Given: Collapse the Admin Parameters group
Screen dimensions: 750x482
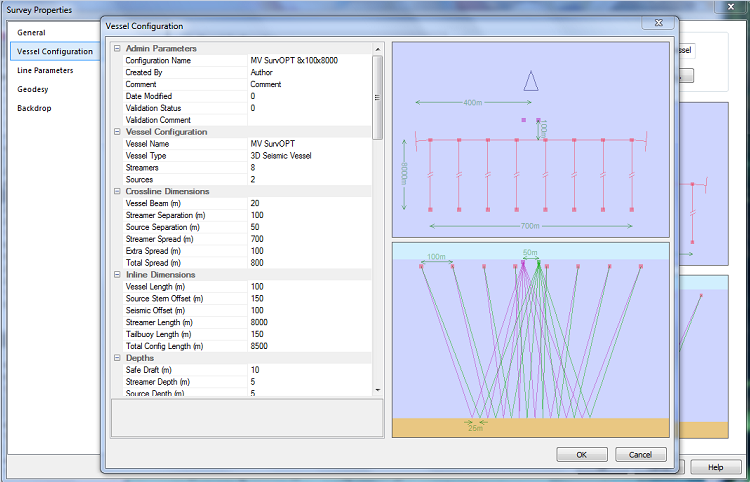Looking at the screenshot, I should coord(117,49).
